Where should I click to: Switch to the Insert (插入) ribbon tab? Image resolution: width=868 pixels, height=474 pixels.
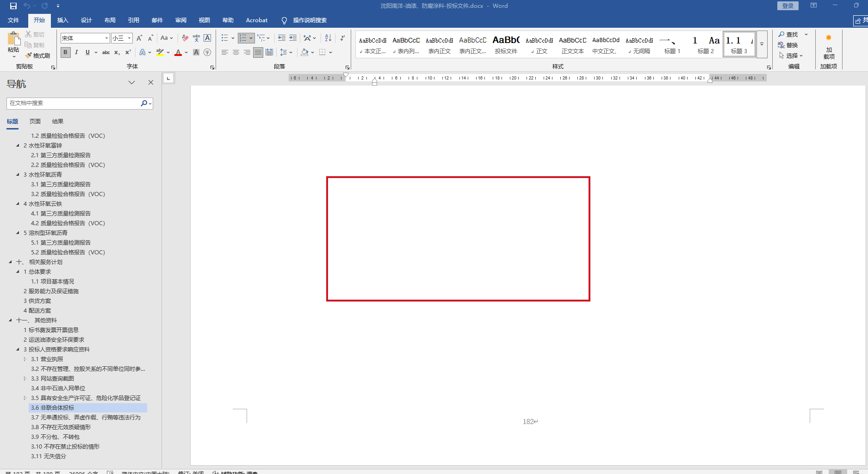point(62,20)
